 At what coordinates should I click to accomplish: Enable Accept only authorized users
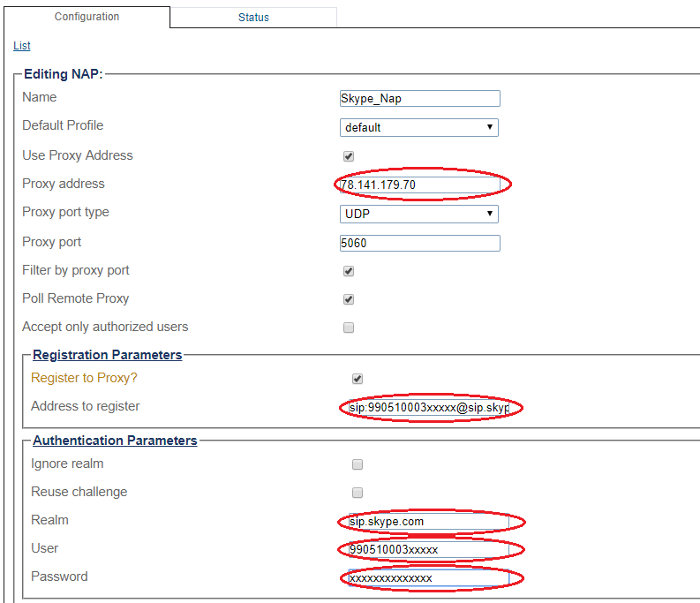349,328
